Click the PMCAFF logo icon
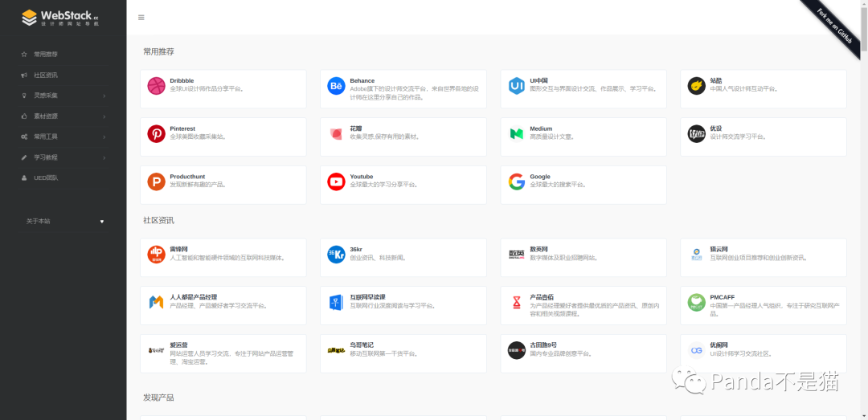This screenshot has width=868, height=420. click(x=696, y=302)
